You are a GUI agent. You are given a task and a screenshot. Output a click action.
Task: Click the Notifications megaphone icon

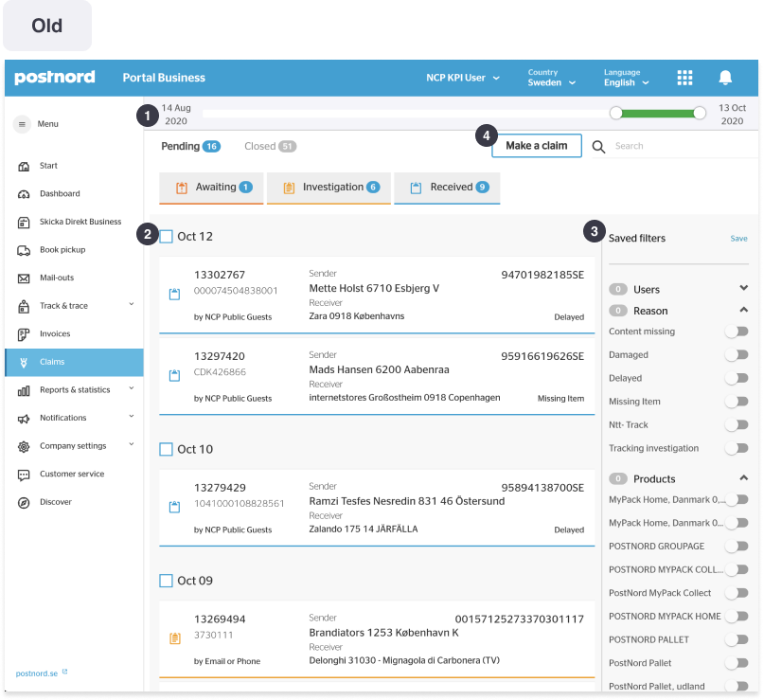[24, 419]
